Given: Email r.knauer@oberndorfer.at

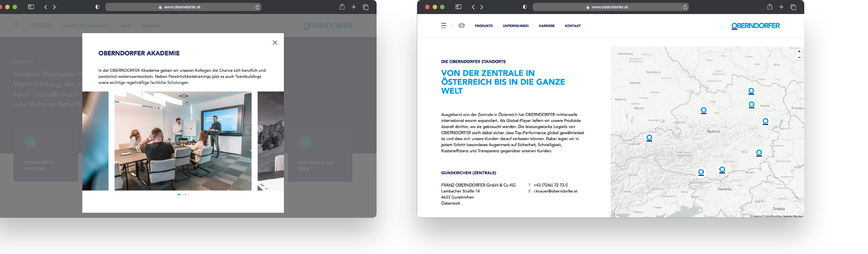Looking at the screenshot, I should [555, 191].
